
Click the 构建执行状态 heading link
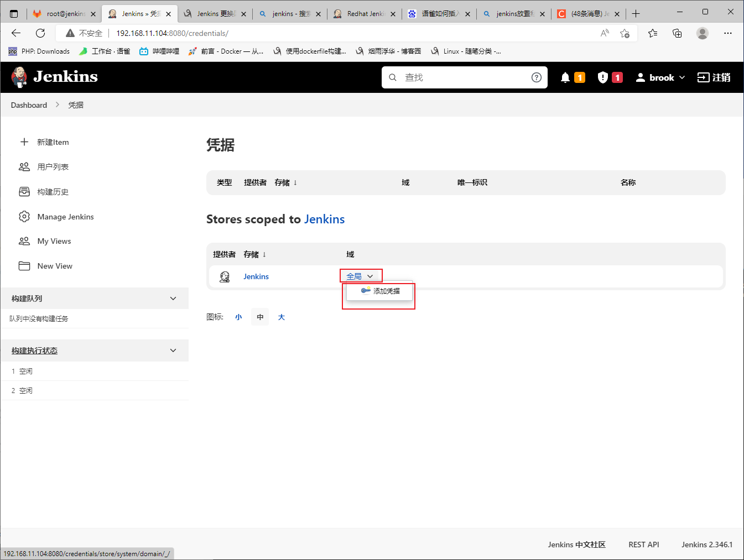(x=34, y=350)
